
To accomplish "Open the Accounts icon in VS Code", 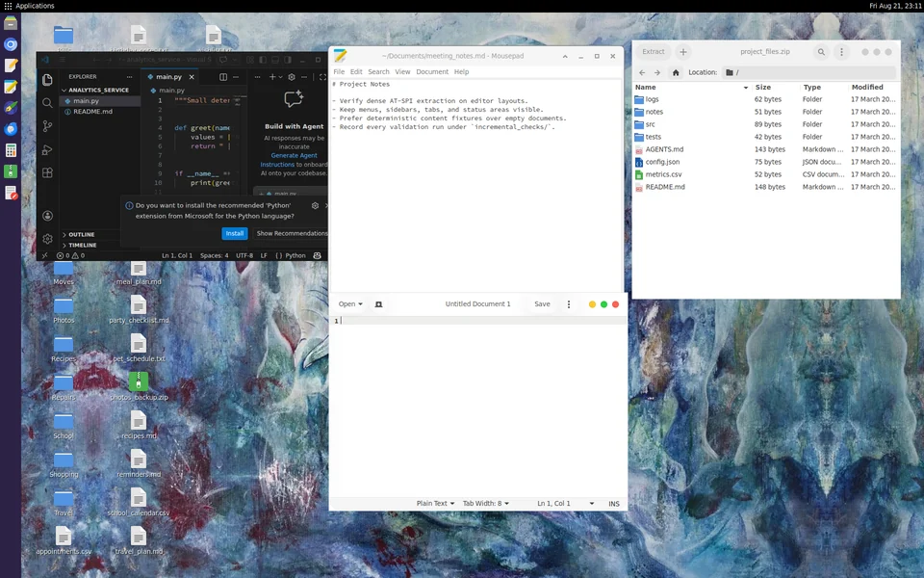I will pos(48,216).
